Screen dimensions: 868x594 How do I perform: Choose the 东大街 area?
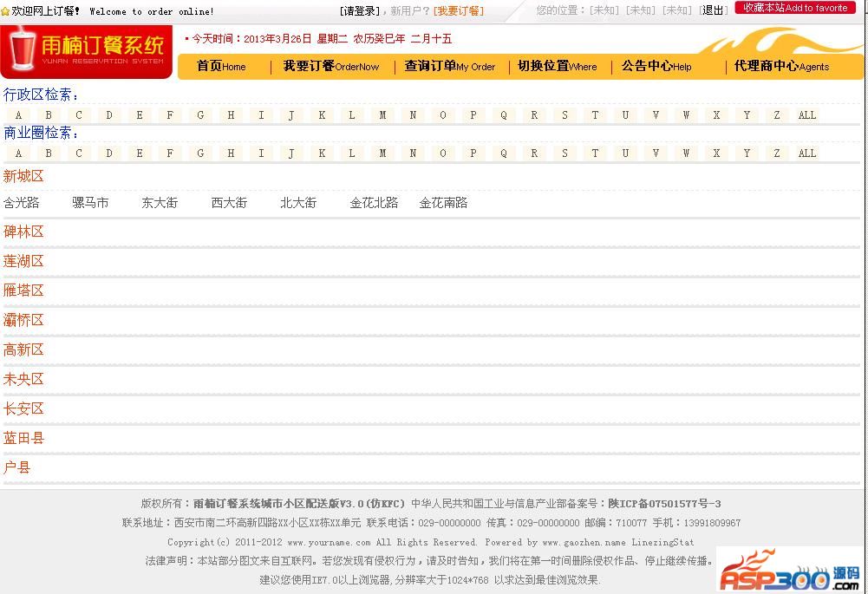160,203
